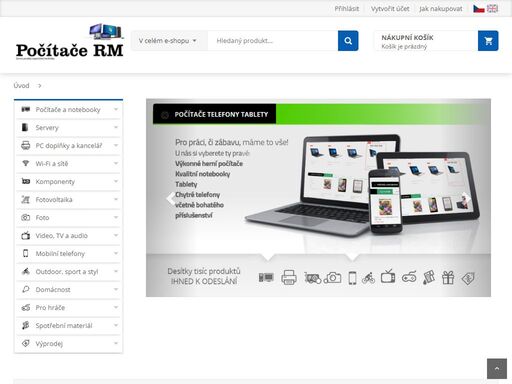Click the Domácnost category icon
This screenshot has height=384, width=512.
tap(25, 289)
